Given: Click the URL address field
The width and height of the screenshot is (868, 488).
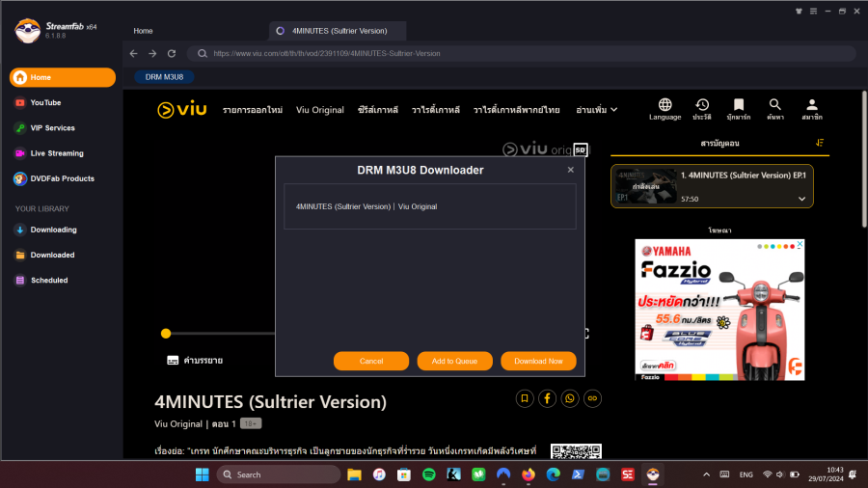Looking at the screenshot, I should pyautogui.click(x=521, y=54).
